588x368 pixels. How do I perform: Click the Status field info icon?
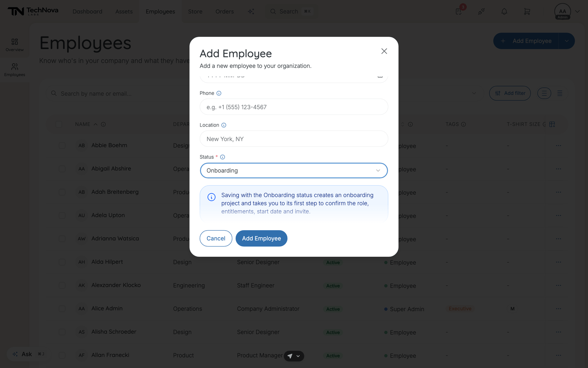pyautogui.click(x=223, y=157)
